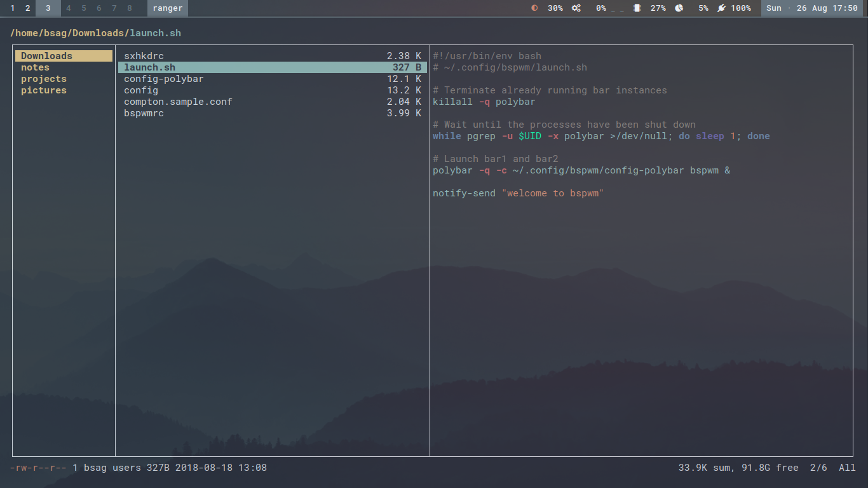868x488 pixels.
Task: Select the config-polybar file
Action: pyautogui.click(x=163, y=79)
